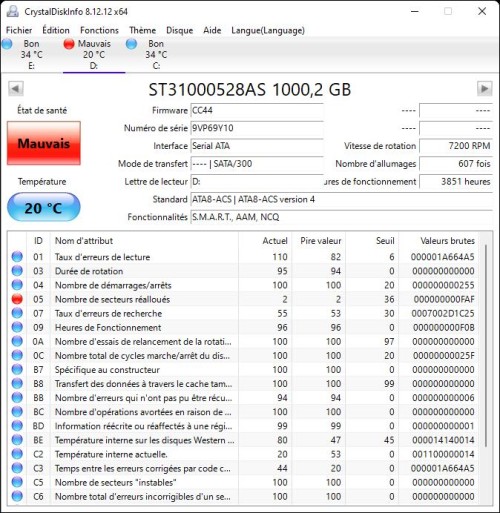Click status icon for attribute 0C

tap(17, 355)
